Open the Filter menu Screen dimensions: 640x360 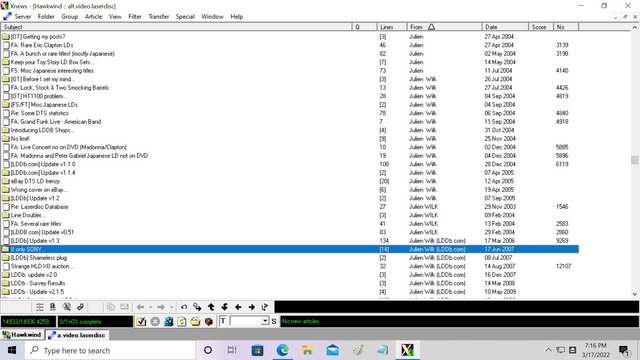click(135, 17)
